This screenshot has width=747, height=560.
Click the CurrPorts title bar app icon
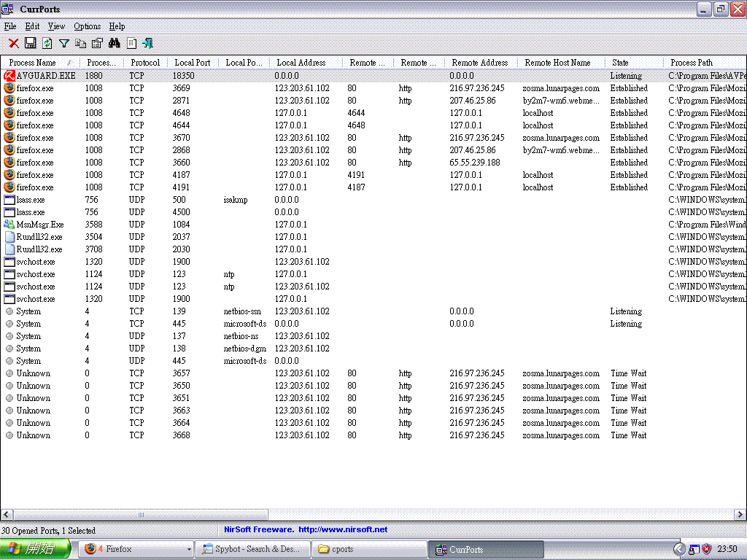pyautogui.click(x=7, y=9)
